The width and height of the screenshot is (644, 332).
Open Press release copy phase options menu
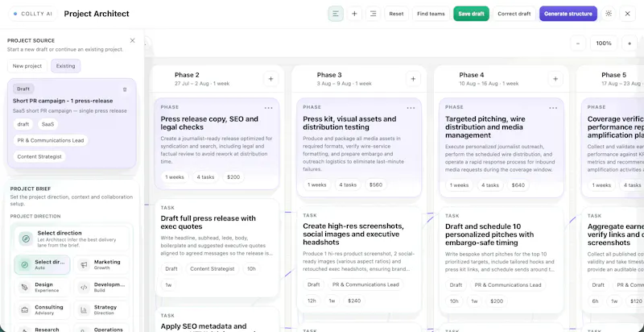(268, 108)
